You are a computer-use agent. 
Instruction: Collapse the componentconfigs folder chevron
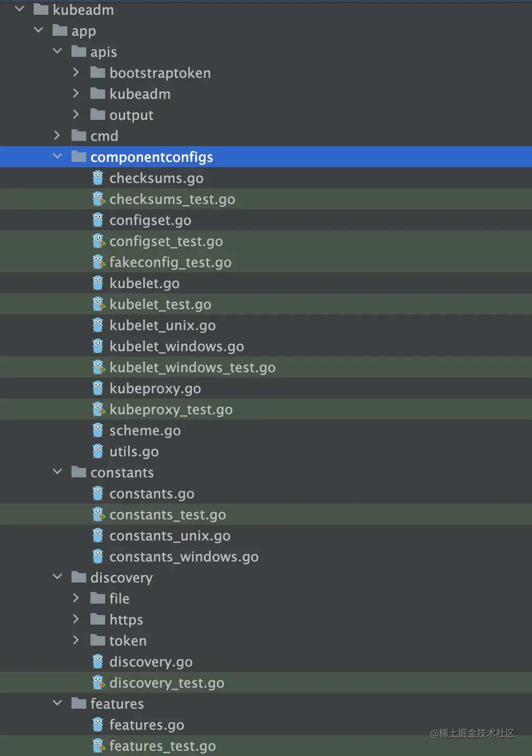(x=57, y=156)
